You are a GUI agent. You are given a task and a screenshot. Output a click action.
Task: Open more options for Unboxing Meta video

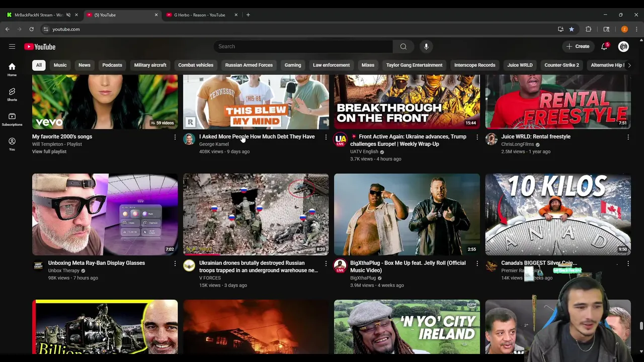pos(175,263)
